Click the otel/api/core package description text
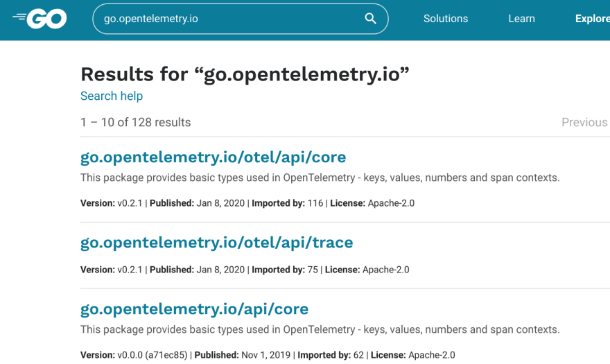 click(320, 177)
